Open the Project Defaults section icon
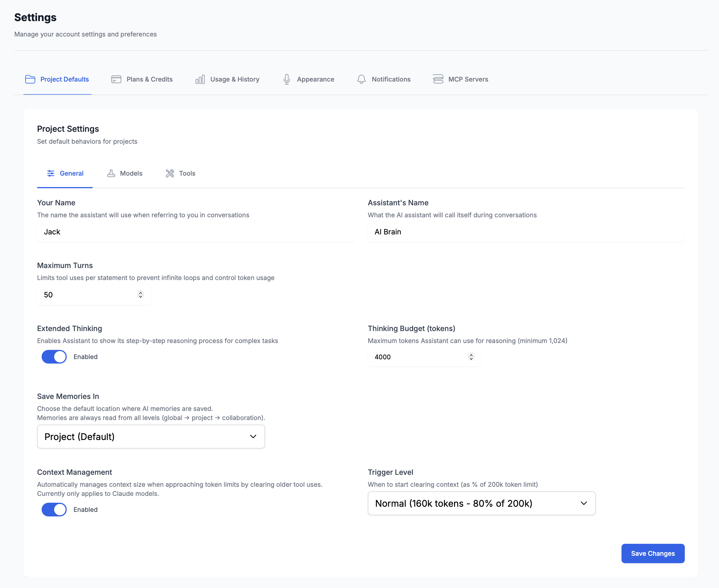 [30, 79]
